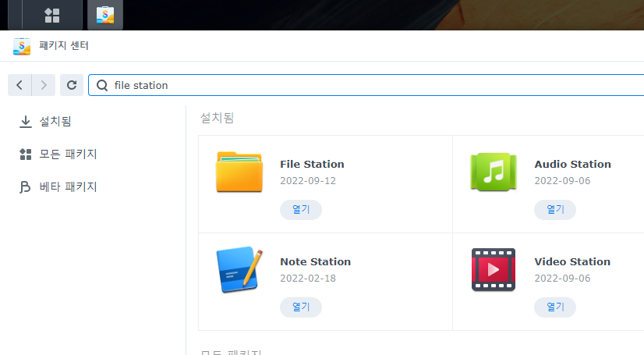This screenshot has width=644, height=355.
Task: Click the 패키지 센터 window title text
Action: 64,45
